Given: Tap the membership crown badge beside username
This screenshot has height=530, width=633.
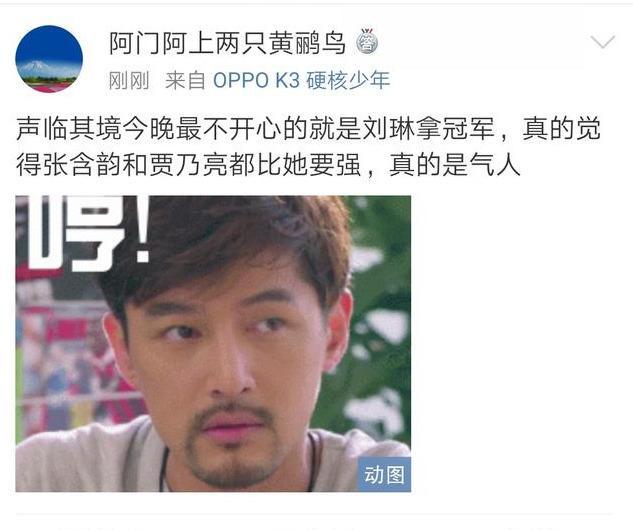Looking at the screenshot, I should pos(367,42).
